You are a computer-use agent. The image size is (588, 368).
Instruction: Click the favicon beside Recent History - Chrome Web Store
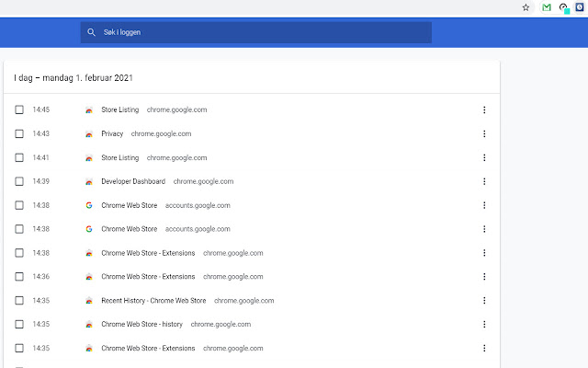[89, 301]
